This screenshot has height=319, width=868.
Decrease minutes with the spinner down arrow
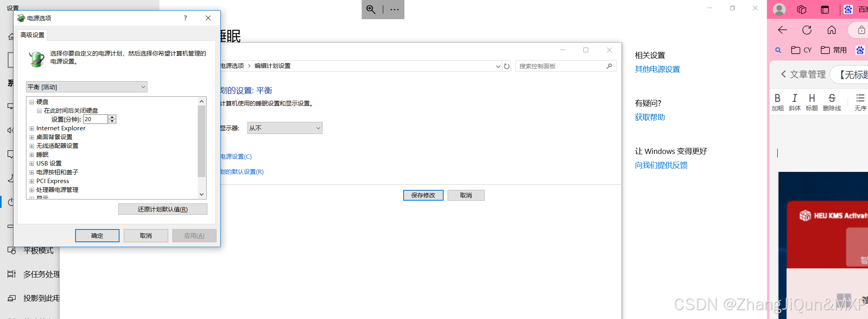coord(112,121)
